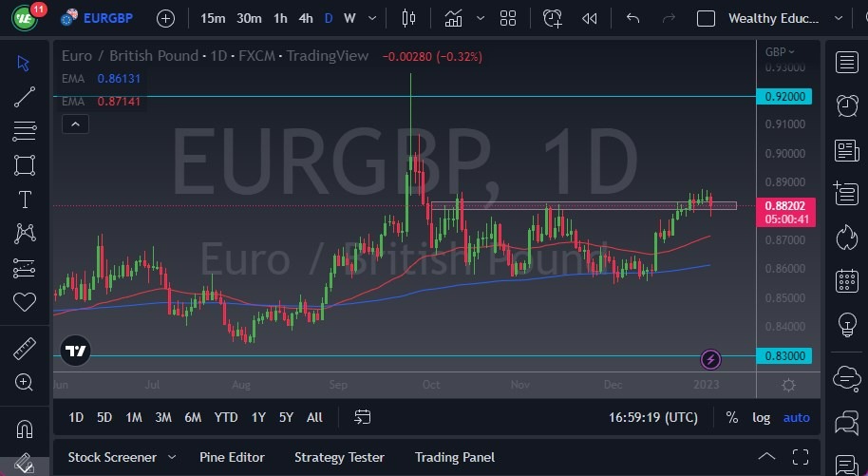Toggle auto scale mode
868x476 pixels.
[796, 417]
